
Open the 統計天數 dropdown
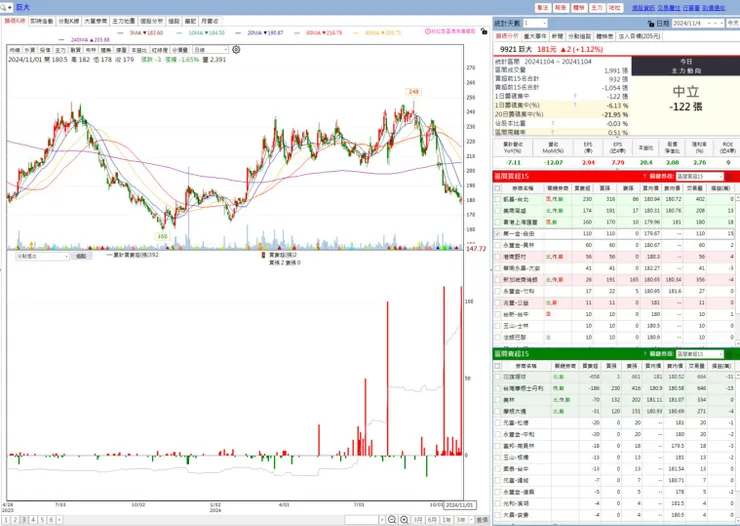pos(535,23)
